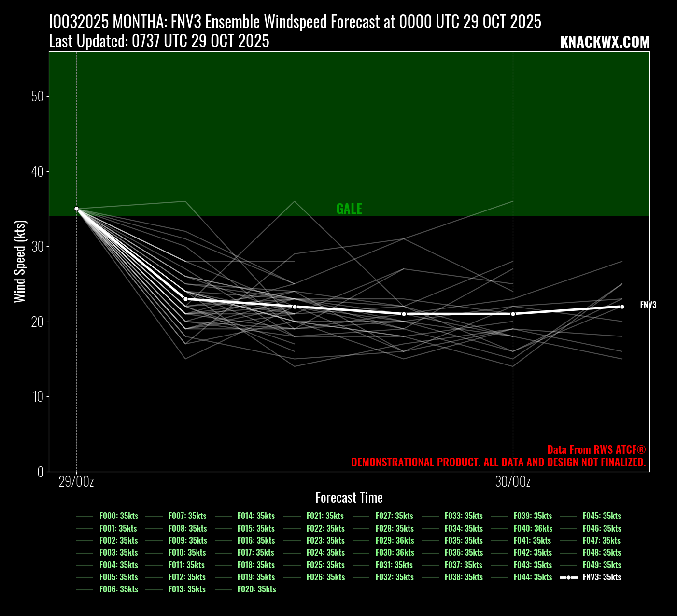Screen dimensions: 677x616
Task: Click the Wind Speed (kts) axis title
Action: click(x=19, y=261)
